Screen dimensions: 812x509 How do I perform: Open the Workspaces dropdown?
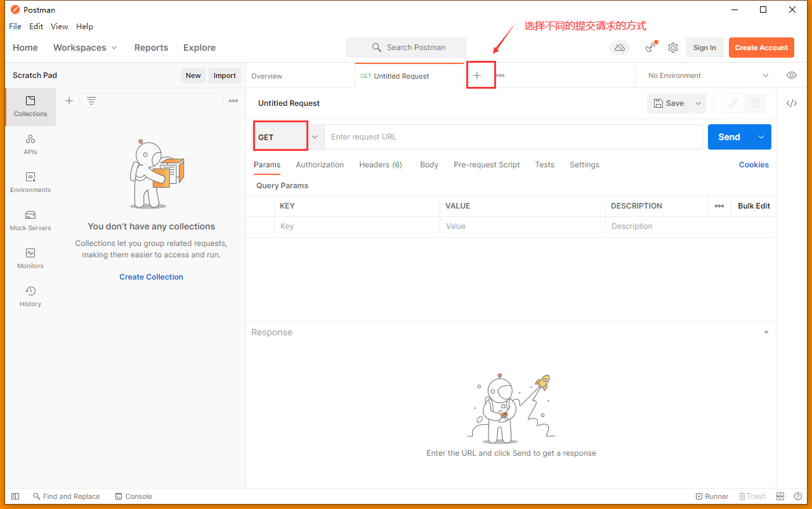coord(85,48)
